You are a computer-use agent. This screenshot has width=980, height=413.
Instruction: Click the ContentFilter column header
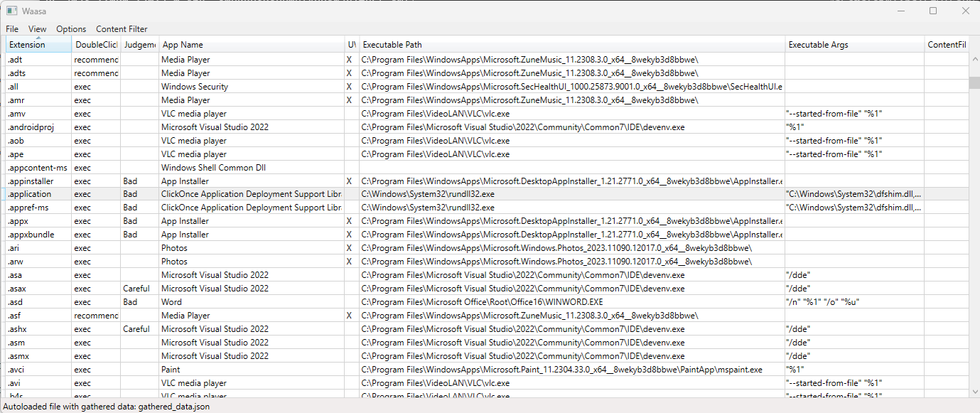click(946, 45)
